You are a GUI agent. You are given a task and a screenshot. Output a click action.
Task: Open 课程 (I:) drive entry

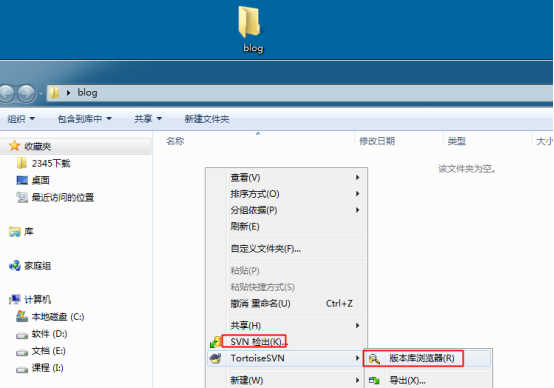pyautogui.click(x=47, y=368)
